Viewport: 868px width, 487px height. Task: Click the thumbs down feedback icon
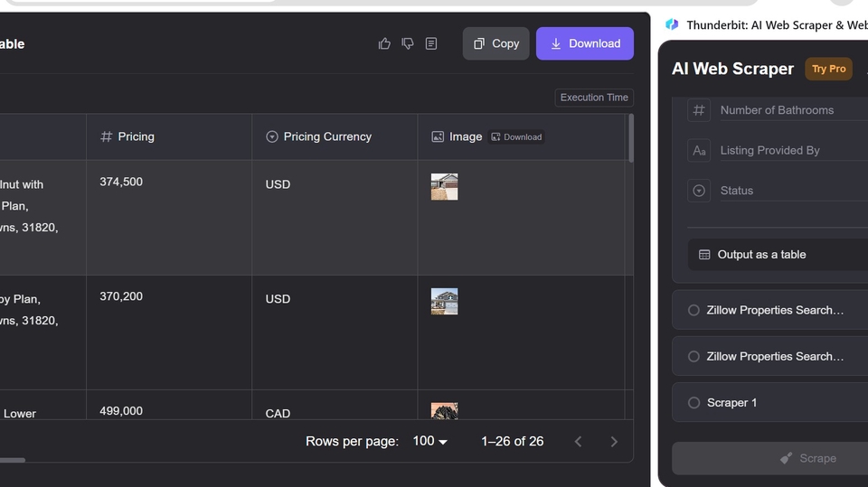[408, 43]
